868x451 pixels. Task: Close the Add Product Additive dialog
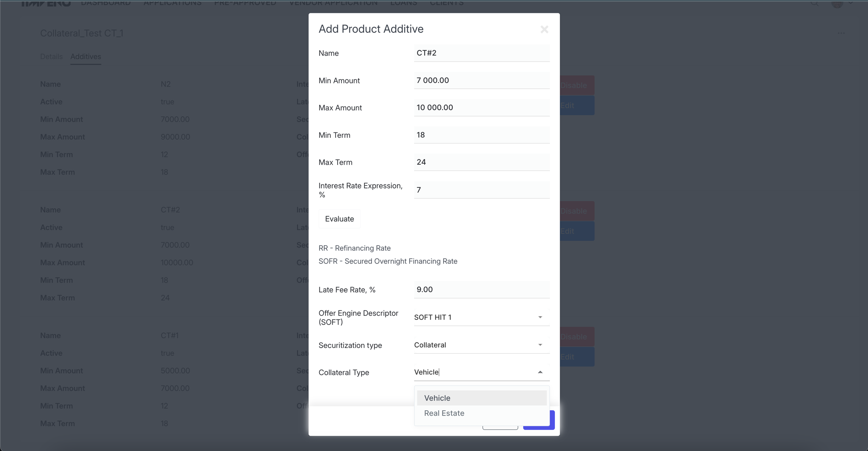click(x=544, y=29)
